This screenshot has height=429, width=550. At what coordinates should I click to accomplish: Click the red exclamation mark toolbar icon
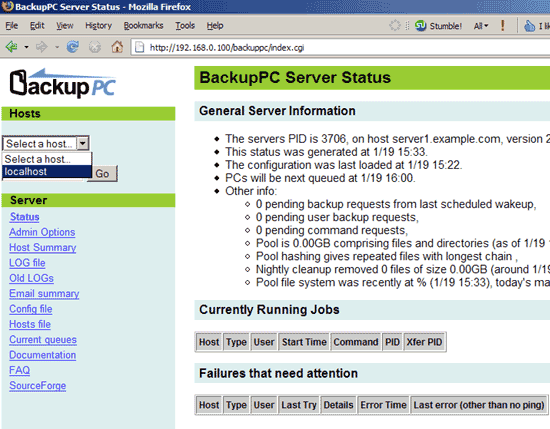[503, 25]
